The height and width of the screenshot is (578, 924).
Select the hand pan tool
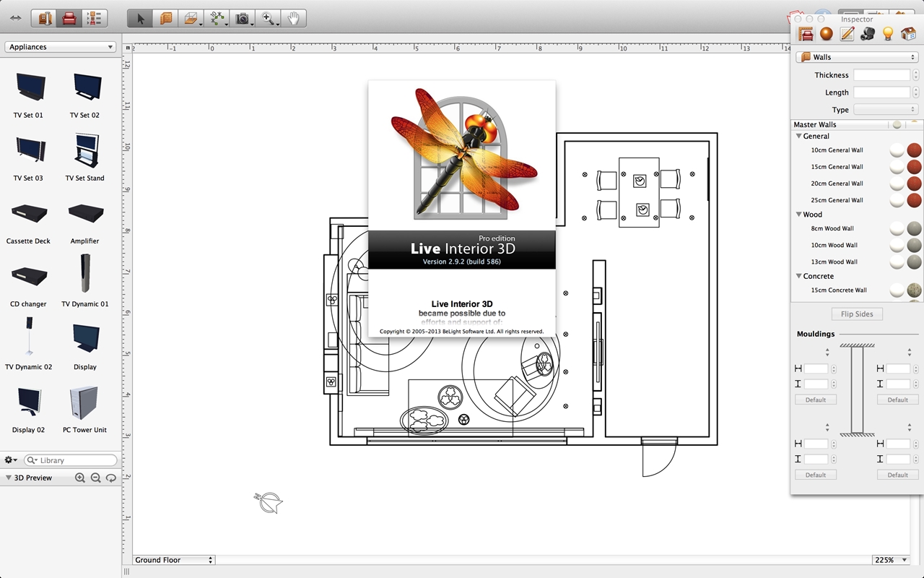tap(294, 19)
